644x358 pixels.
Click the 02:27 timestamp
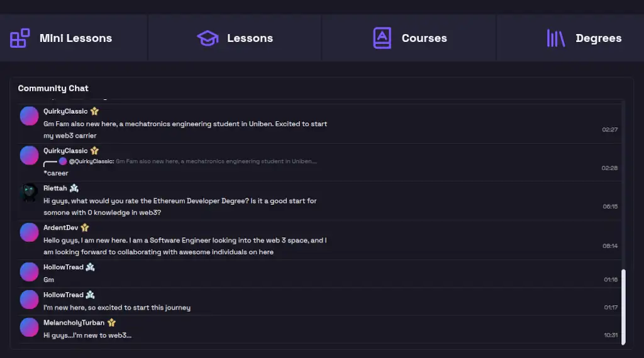point(610,129)
